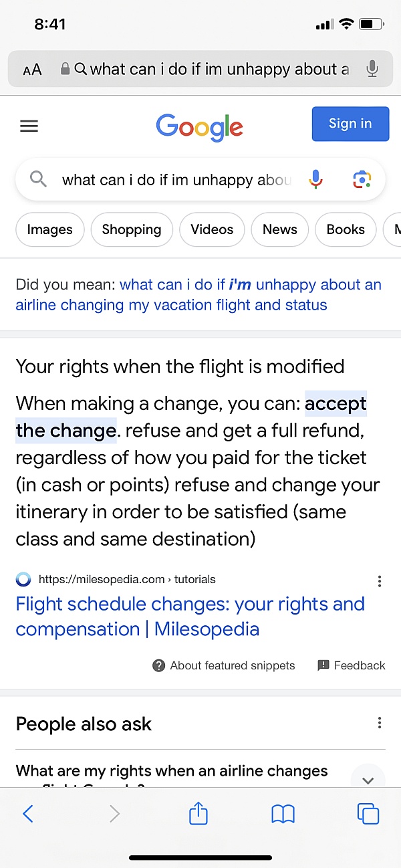Viewport: 401px width, 868px height.
Task: Click the Sign in button
Action: pyautogui.click(x=350, y=124)
